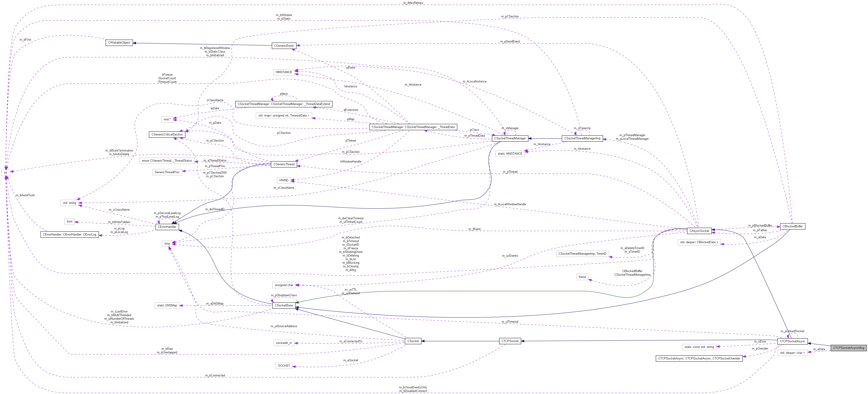Open the _ThreadDataExtend class node
Screen dimensions: 868x394
pos(284,104)
